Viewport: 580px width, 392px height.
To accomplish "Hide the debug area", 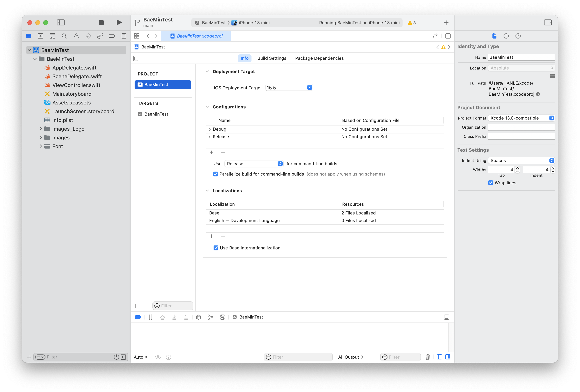I will click(x=446, y=317).
